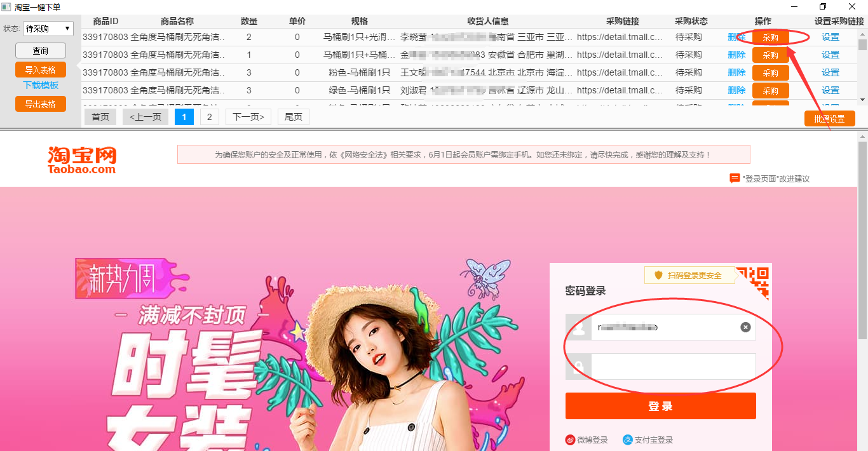The image size is (868, 451).
Task: Click the 数量 column header
Action: [x=249, y=21]
